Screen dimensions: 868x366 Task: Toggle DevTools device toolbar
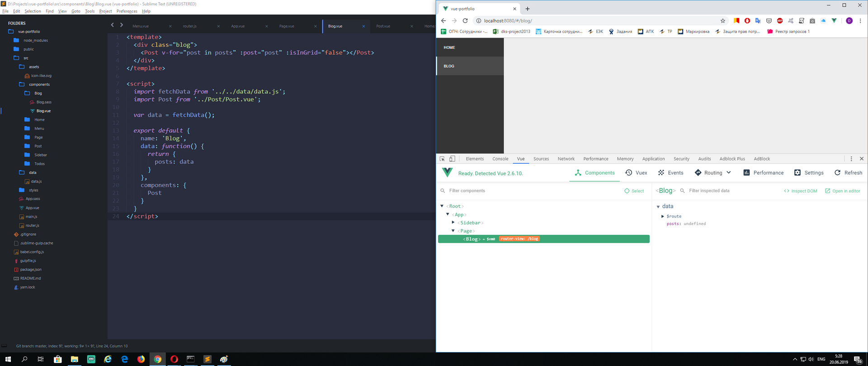pos(452,159)
